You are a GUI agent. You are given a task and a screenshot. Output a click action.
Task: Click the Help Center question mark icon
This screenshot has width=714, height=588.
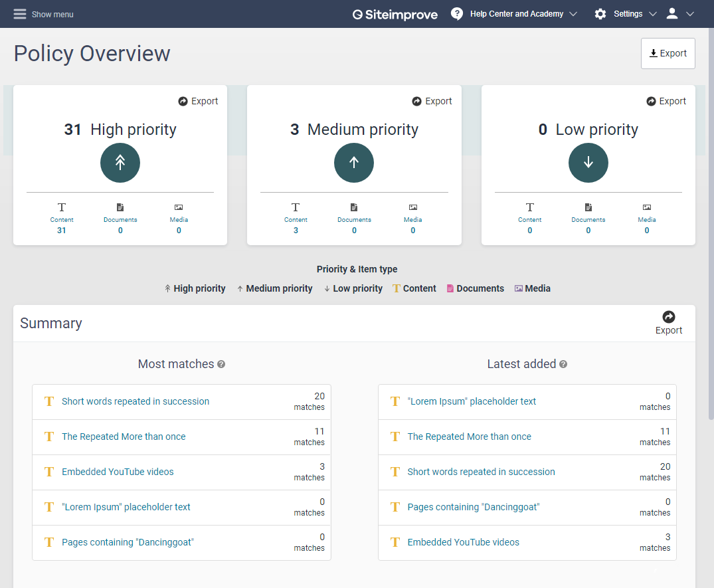pyautogui.click(x=457, y=14)
